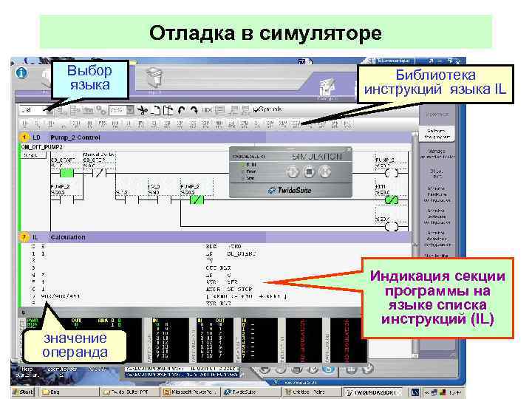Screen dimensions: 532x399
Task: Click the SB_STOP normally closed contact
Action: tap(99, 173)
